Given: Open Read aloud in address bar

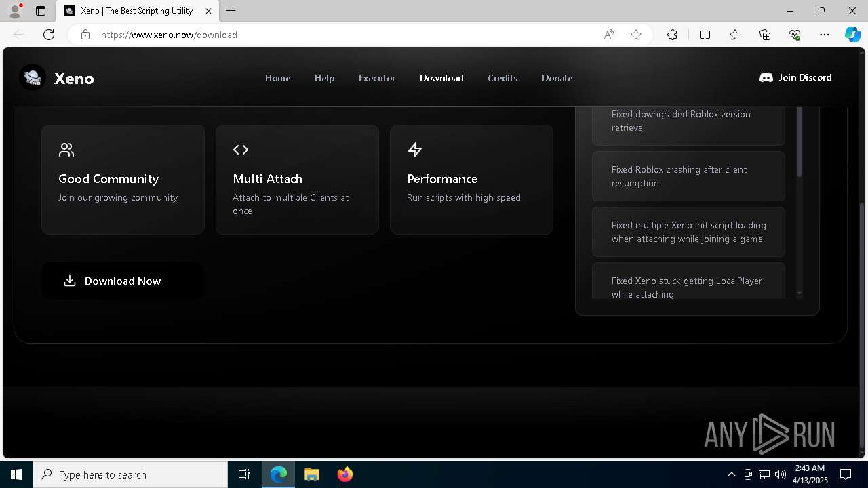Looking at the screenshot, I should 609,35.
